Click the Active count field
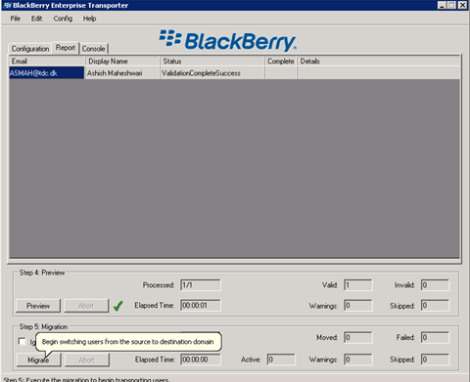 coord(281,359)
